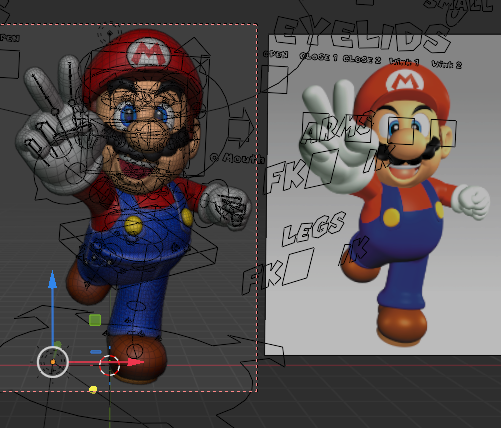Screen dimensions: 501x428
Task: Click the white circle at gizmo center
Action: 53,362
